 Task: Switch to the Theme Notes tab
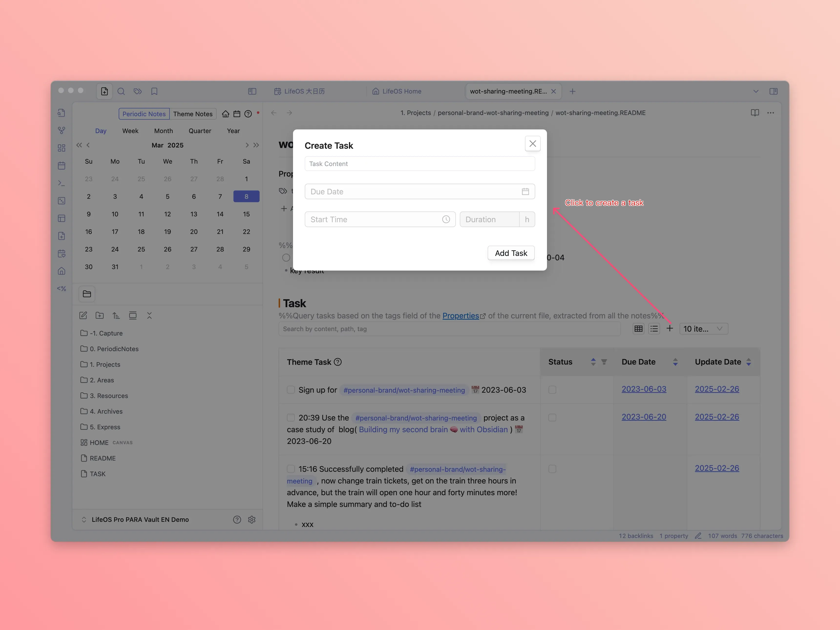[192, 114]
